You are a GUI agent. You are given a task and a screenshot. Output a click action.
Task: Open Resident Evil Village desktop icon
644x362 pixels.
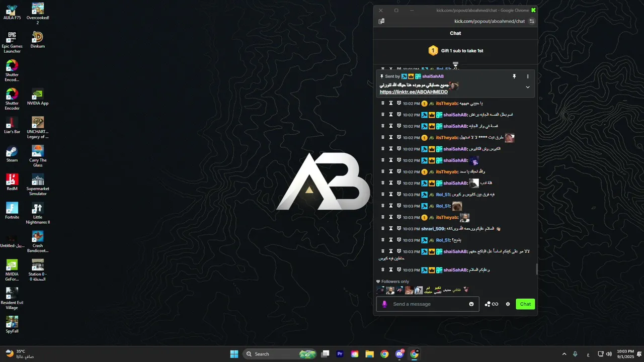click(x=12, y=299)
